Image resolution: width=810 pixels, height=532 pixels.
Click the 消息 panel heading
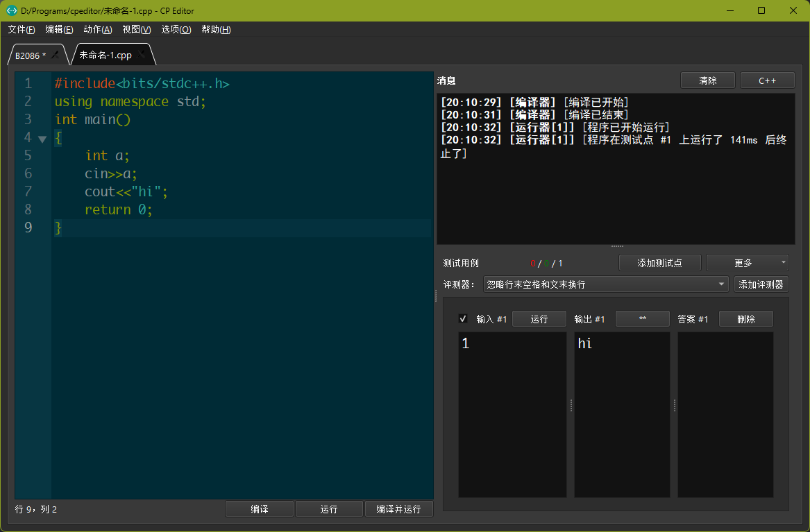click(446, 80)
